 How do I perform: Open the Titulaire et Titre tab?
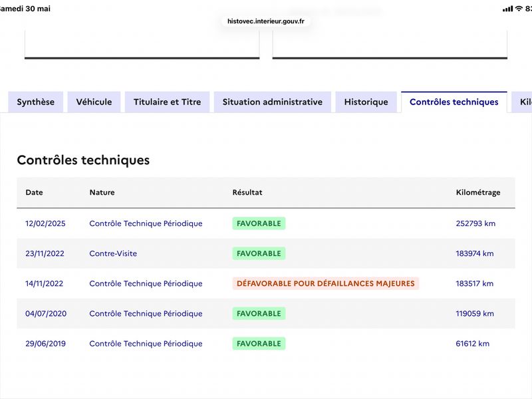click(168, 102)
